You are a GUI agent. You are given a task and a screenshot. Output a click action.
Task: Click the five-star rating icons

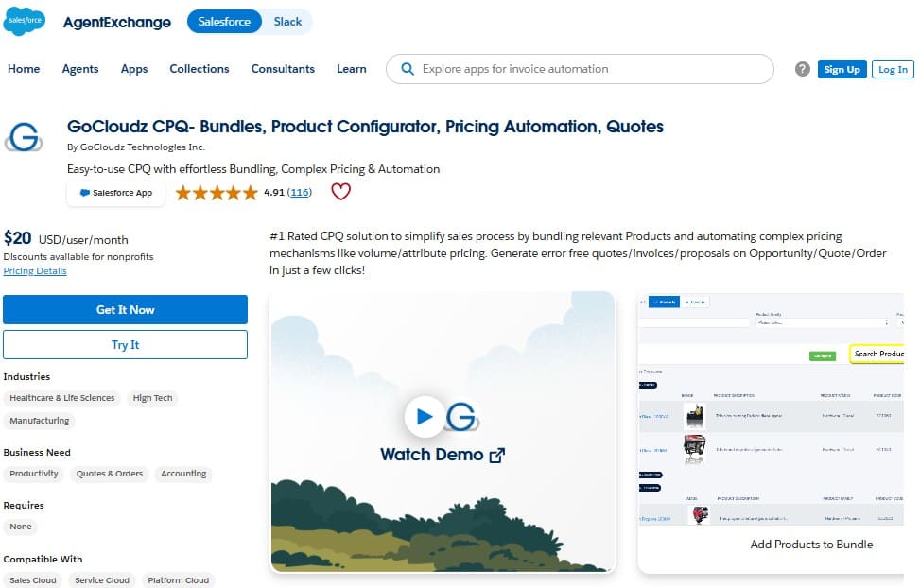tap(217, 193)
